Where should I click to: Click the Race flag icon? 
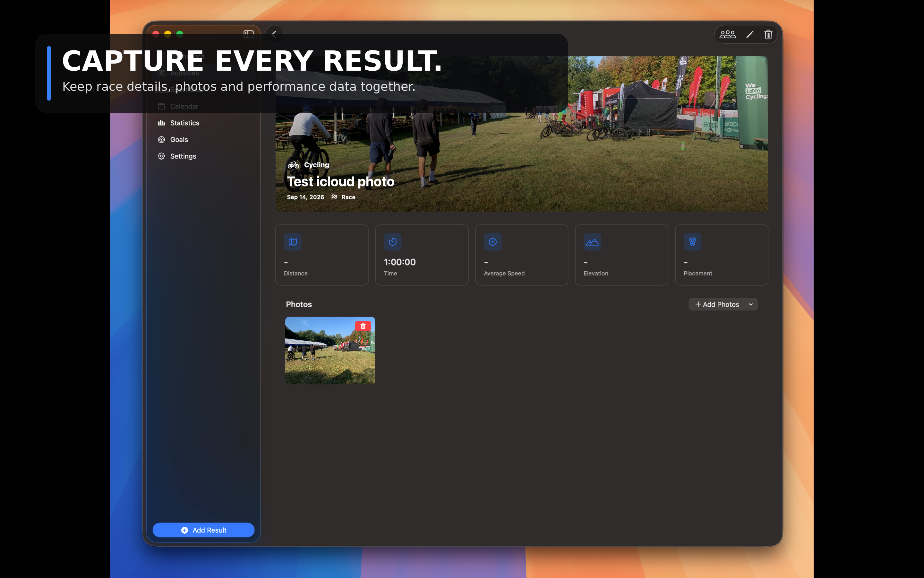click(x=334, y=197)
